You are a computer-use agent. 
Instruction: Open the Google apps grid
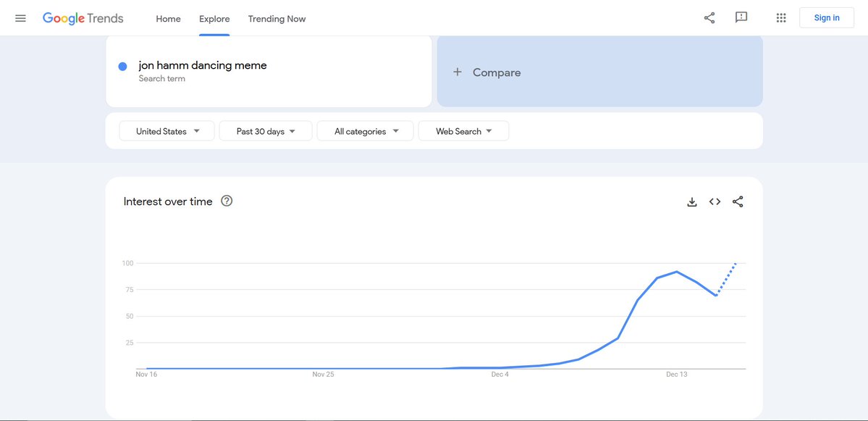click(781, 17)
